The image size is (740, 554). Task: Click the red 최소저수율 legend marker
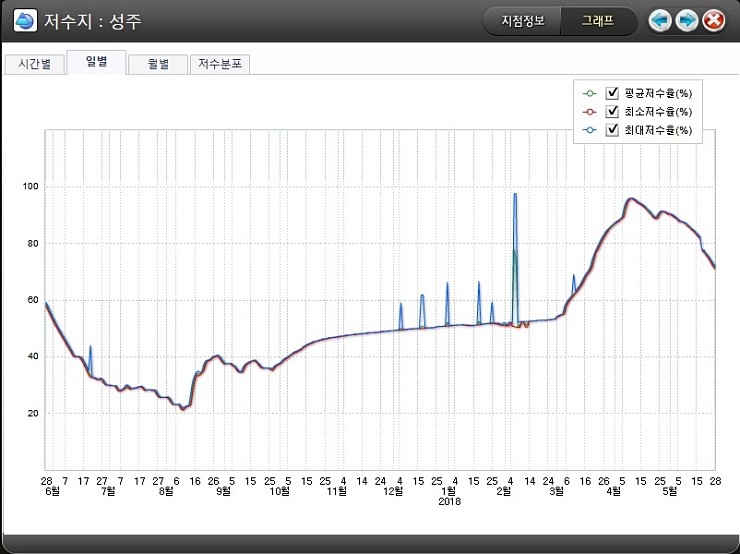589,112
